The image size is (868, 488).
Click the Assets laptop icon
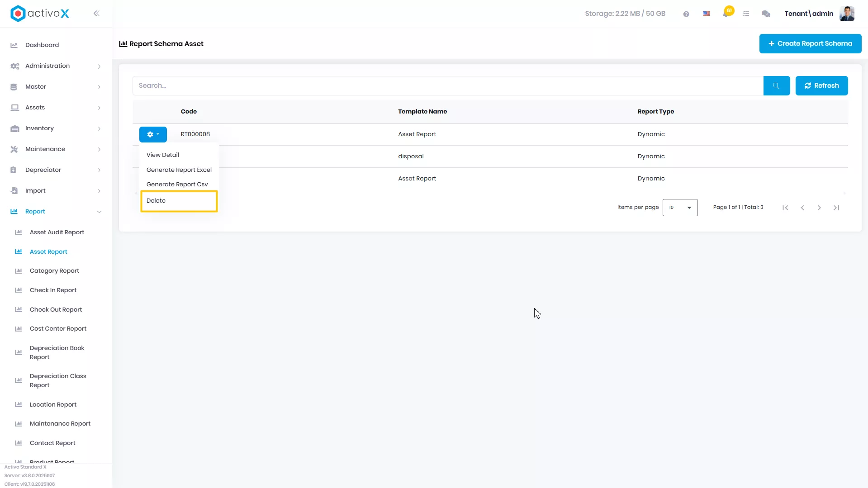click(14, 108)
